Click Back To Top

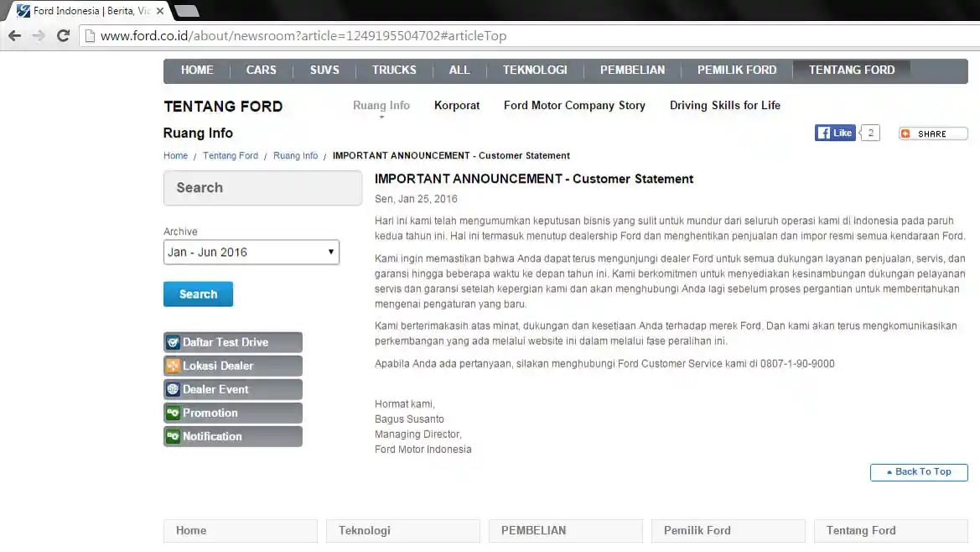tap(919, 471)
